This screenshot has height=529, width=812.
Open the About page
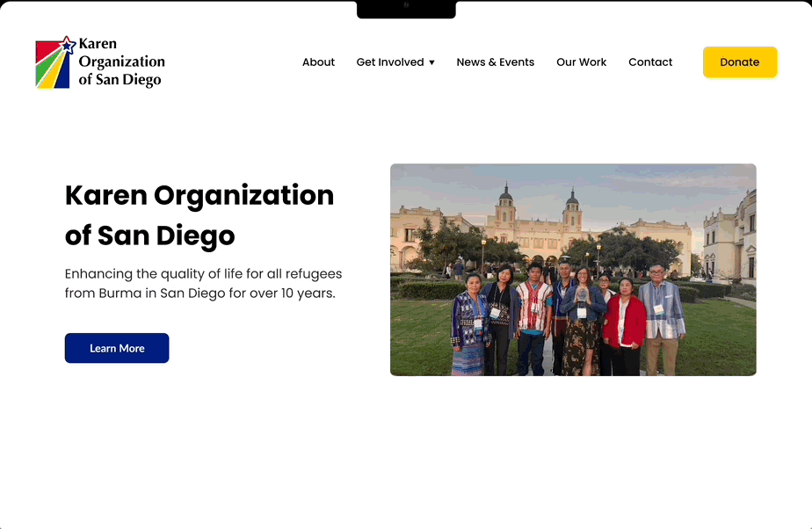[318, 62]
